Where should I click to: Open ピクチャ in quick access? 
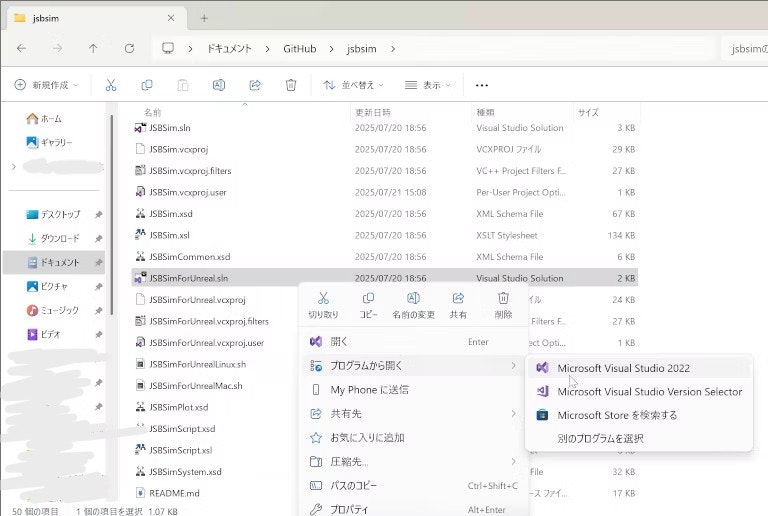click(x=48, y=286)
